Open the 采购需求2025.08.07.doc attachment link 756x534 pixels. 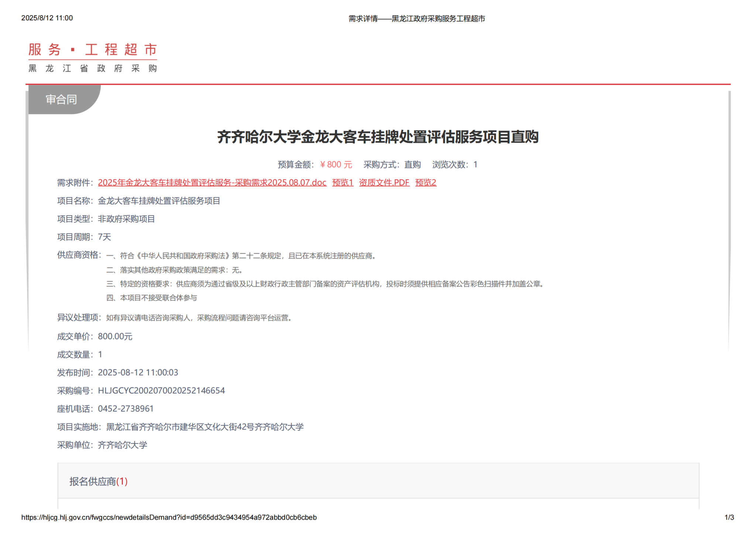tap(212, 183)
